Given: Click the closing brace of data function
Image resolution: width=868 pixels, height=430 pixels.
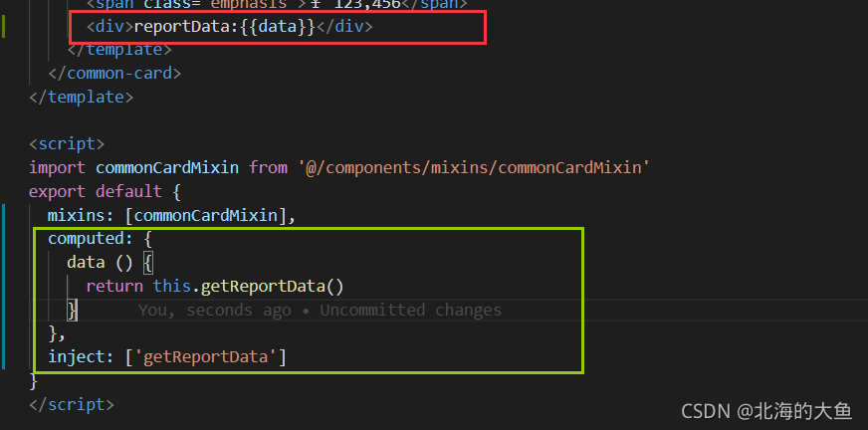Looking at the screenshot, I should point(72,311).
